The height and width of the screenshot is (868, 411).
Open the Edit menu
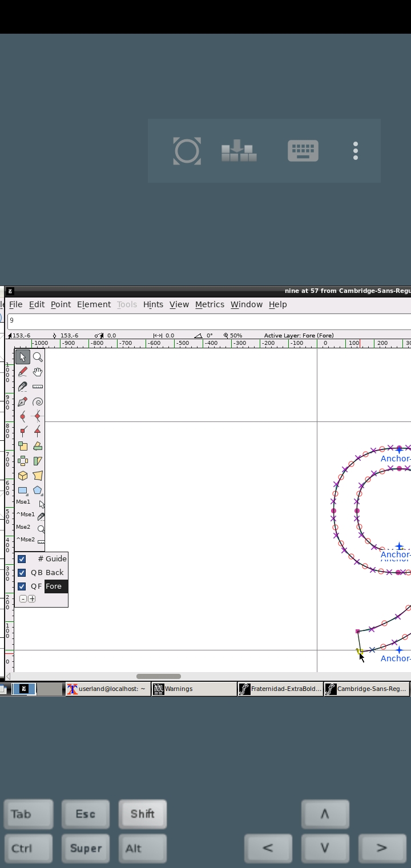[x=37, y=304]
